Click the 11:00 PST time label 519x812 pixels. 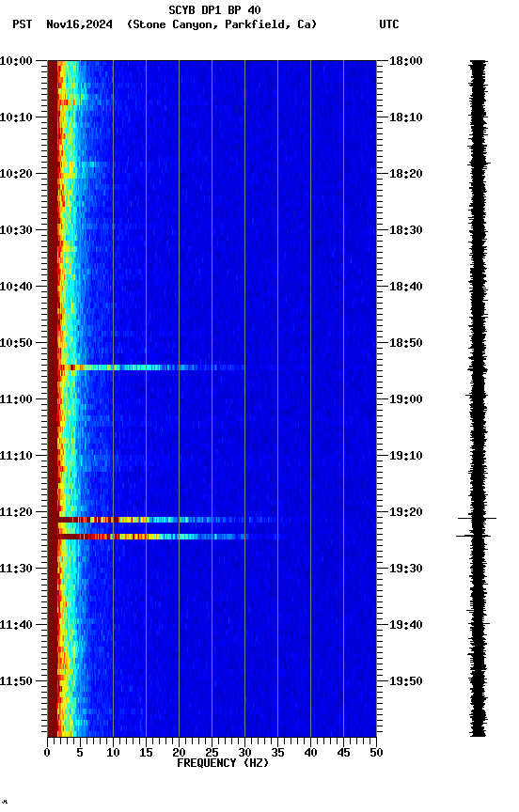click(x=16, y=399)
